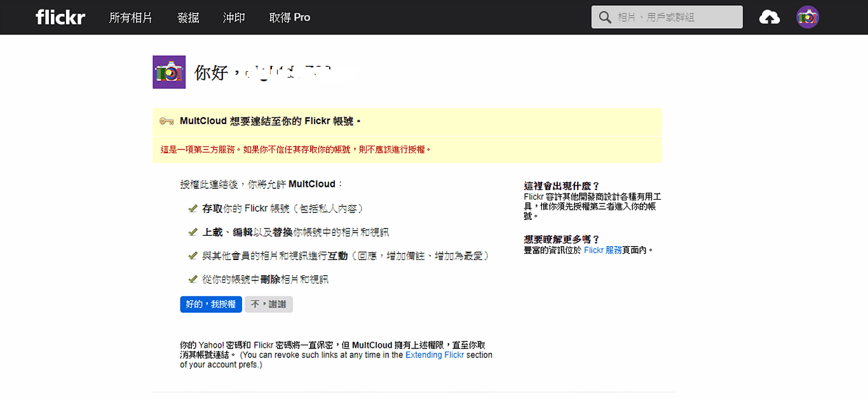Image resolution: width=868 pixels, height=398 pixels.
Task: Open the 冲印 menu
Action: [x=234, y=18]
